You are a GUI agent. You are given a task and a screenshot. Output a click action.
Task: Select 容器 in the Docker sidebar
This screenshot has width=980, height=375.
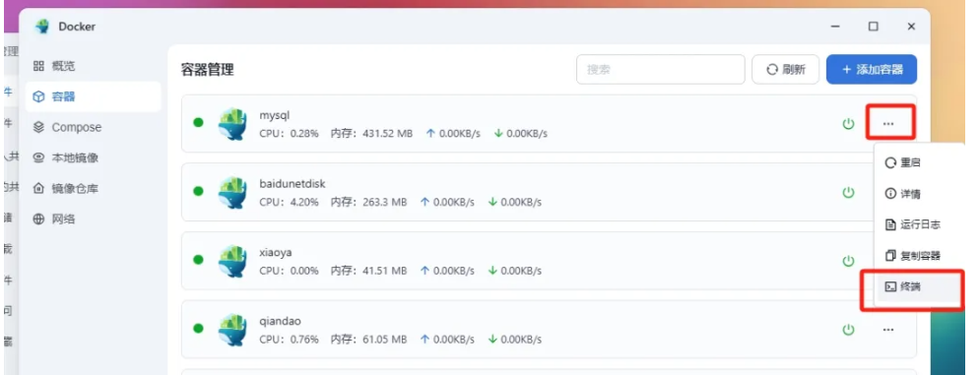[93, 96]
